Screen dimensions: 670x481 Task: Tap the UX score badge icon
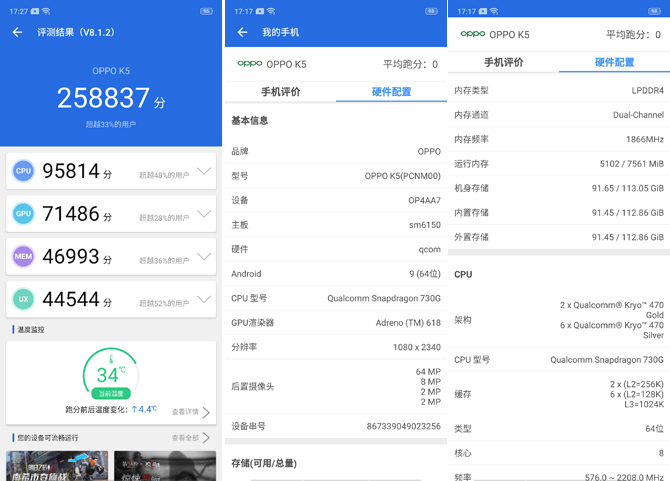(x=23, y=299)
